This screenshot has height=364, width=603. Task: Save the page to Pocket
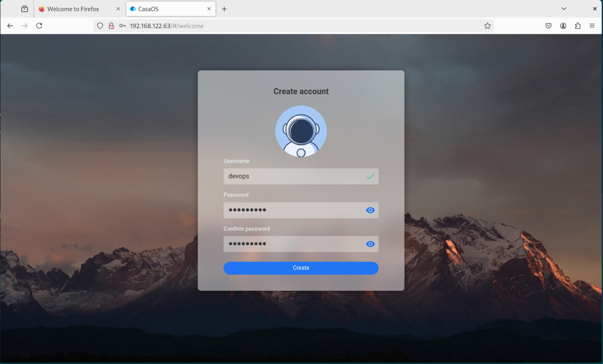coord(548,26)
